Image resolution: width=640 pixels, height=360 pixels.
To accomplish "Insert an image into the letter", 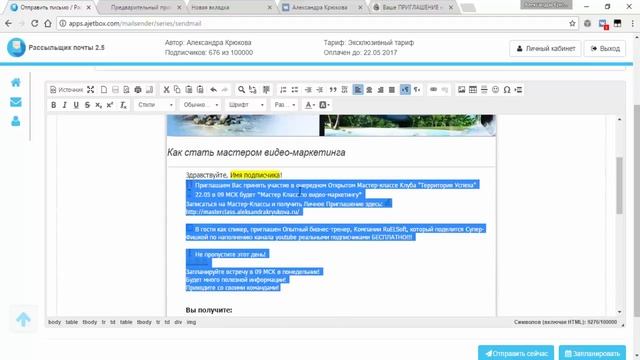I will coord(461,90).
